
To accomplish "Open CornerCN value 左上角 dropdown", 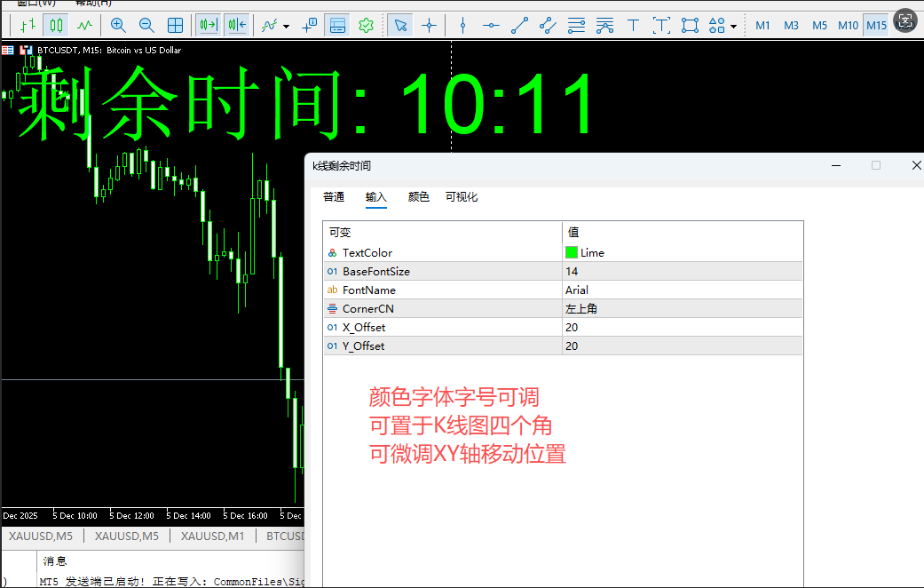I will coord(682,308).
